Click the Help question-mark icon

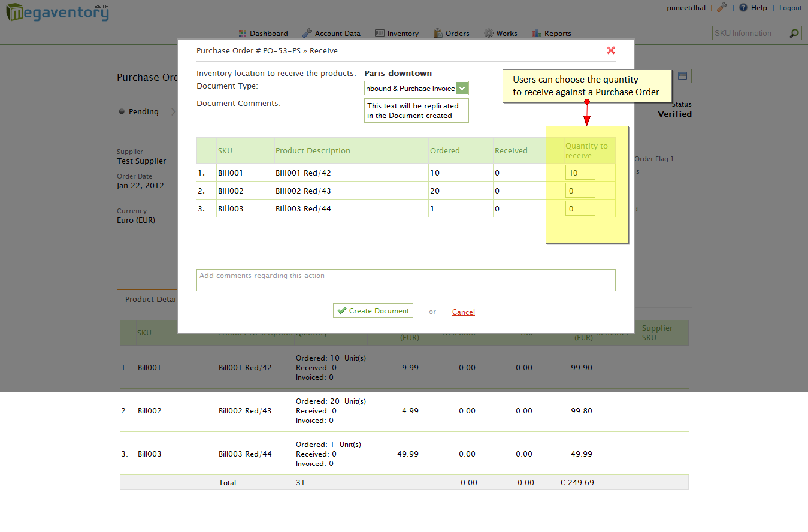click(x=743, y=7)
